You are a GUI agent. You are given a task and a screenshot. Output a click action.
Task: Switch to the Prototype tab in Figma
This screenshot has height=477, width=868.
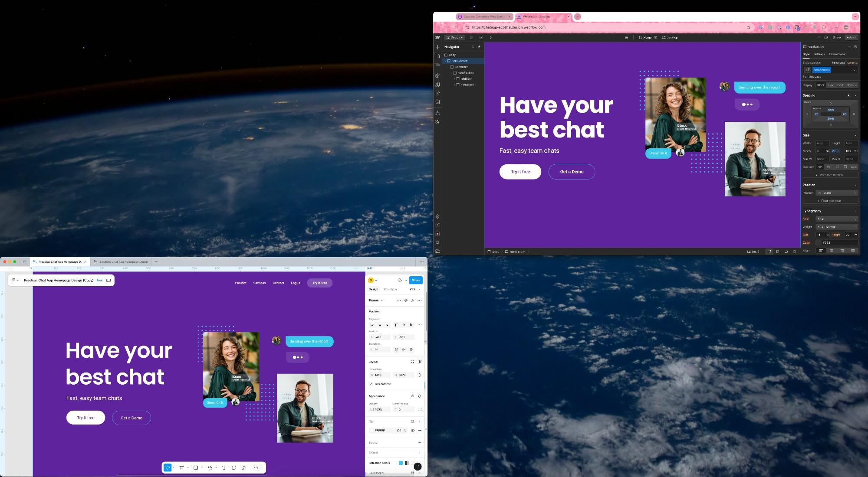[x=390, y=289]
